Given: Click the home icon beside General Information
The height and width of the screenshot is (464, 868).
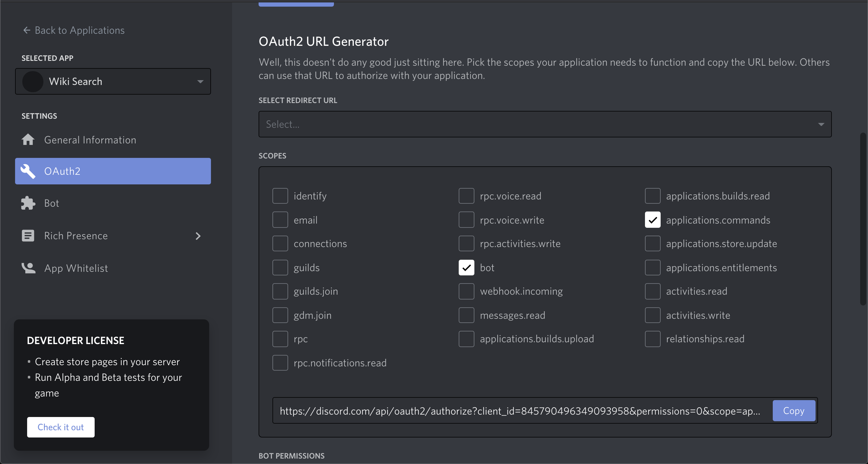Looking at the screenshot, I should [x=28, y=140].
